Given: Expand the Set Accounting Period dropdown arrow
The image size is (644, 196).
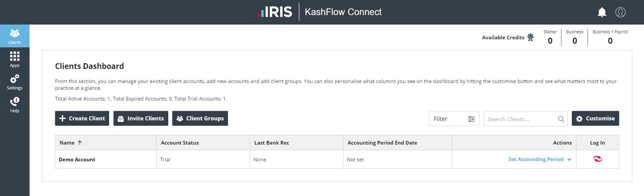Looking at the screenshot, I should click(569, 160).
